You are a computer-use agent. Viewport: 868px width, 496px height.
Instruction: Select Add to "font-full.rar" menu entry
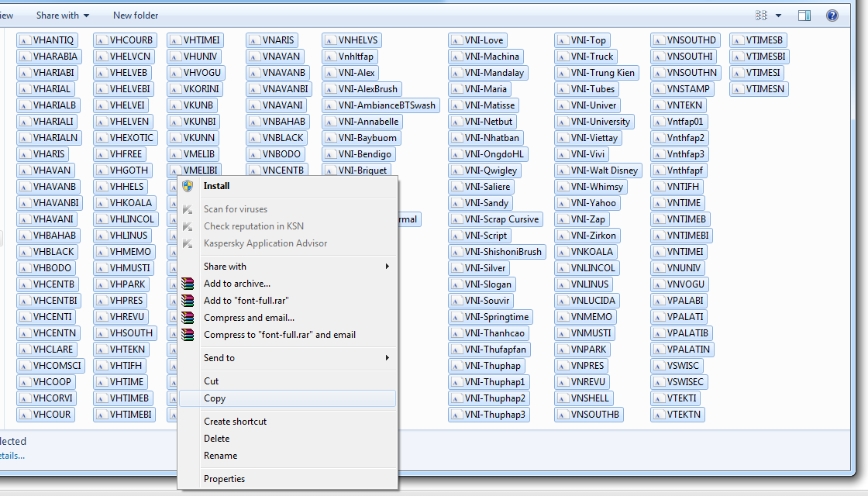pyautogui.click(x=246, y=301)
